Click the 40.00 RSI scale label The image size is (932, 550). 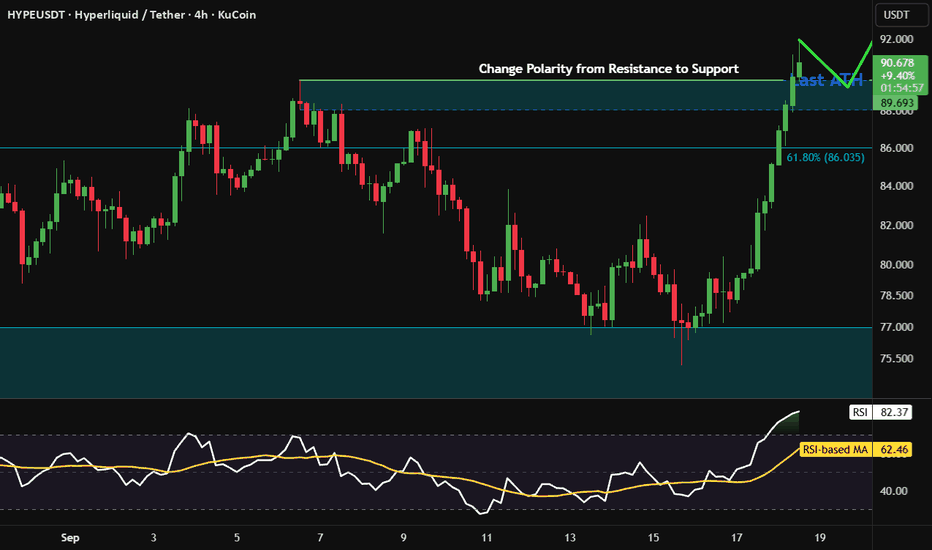(x=894, y=491)
